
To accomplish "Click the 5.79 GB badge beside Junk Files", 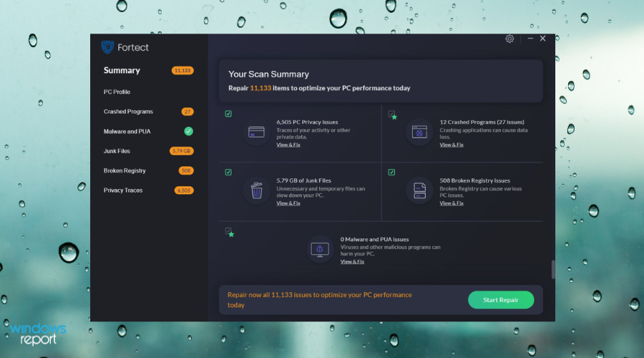I will [x=181, y=151].
